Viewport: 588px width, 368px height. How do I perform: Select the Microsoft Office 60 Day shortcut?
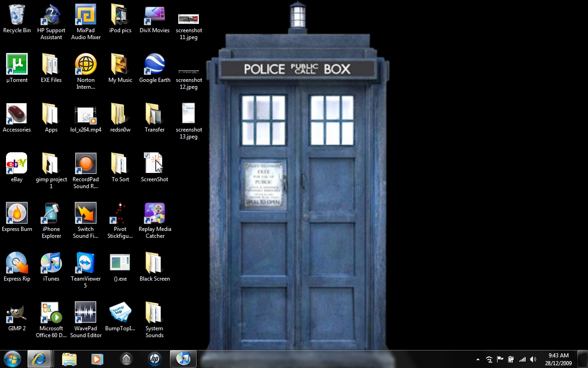coord(51,313)
